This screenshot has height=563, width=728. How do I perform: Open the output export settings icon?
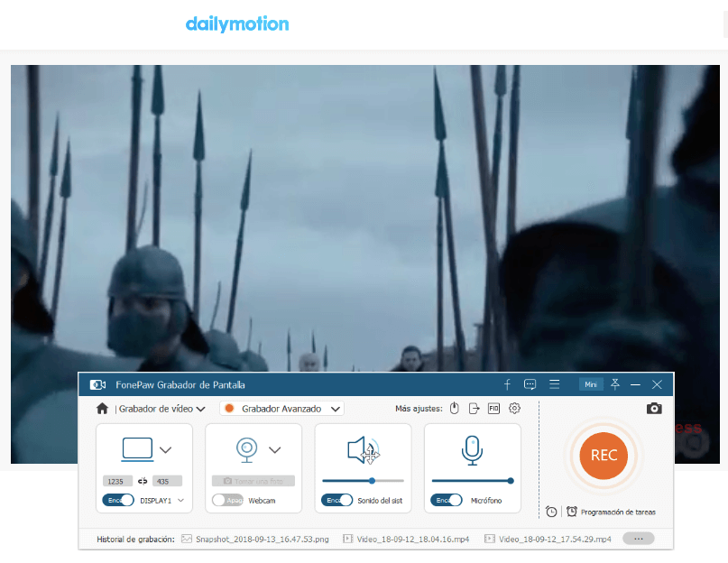[474, 409]
